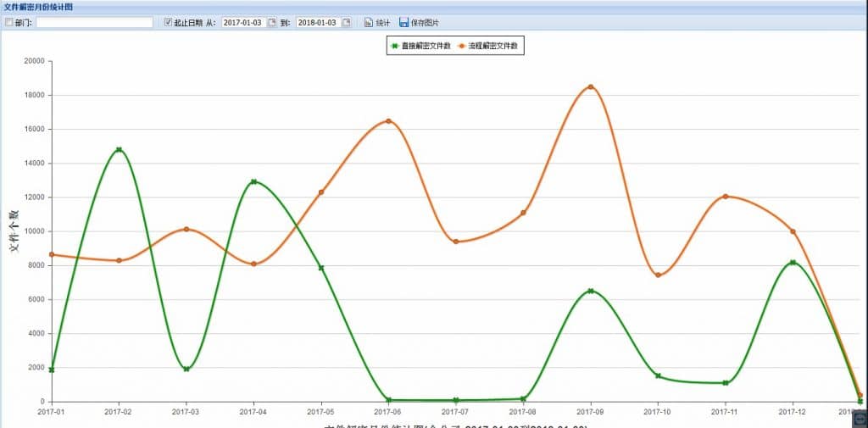Select the orange data point at 2017-11
868x428 pixels.
(726, 197)
